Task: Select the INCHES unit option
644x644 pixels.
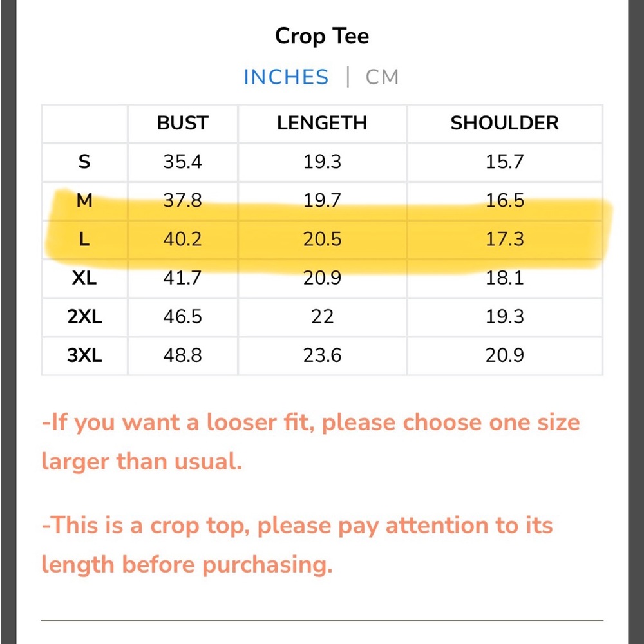Action: [287, 77]
